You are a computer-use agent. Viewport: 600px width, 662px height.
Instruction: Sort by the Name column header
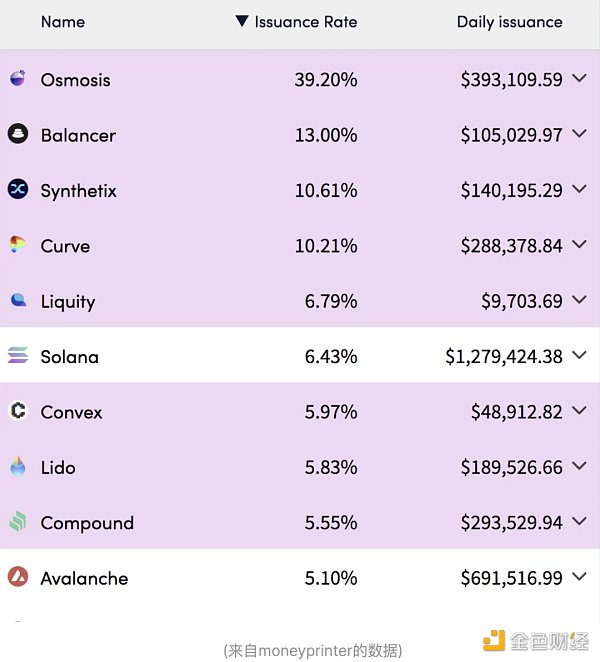[x=63, y=22]
